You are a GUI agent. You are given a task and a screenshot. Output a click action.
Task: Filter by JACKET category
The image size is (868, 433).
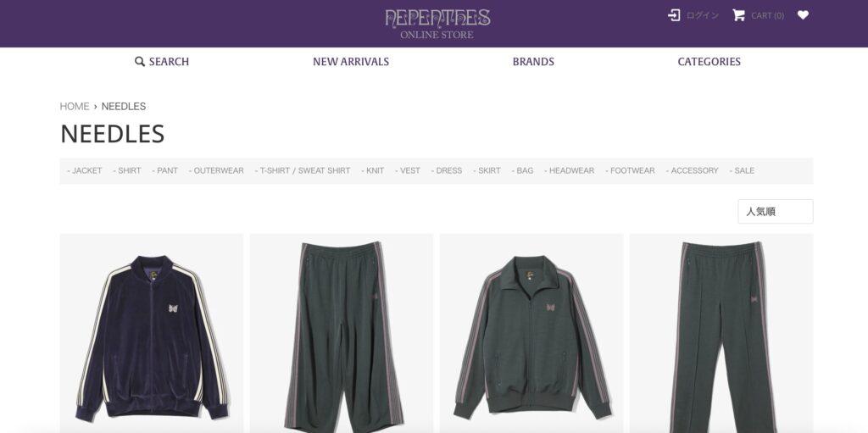click(x=85, y=170)
